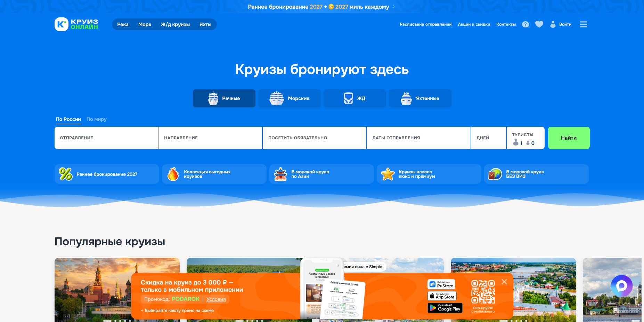The width and height of the screenshot is (644, 322).
Task: Open the chat support bubble icon
Action: [x=621, y=286]
